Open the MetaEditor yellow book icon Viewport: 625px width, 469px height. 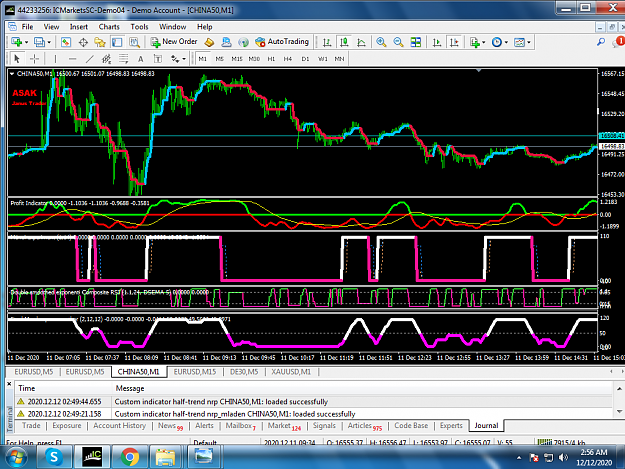(x=209, y=42)
